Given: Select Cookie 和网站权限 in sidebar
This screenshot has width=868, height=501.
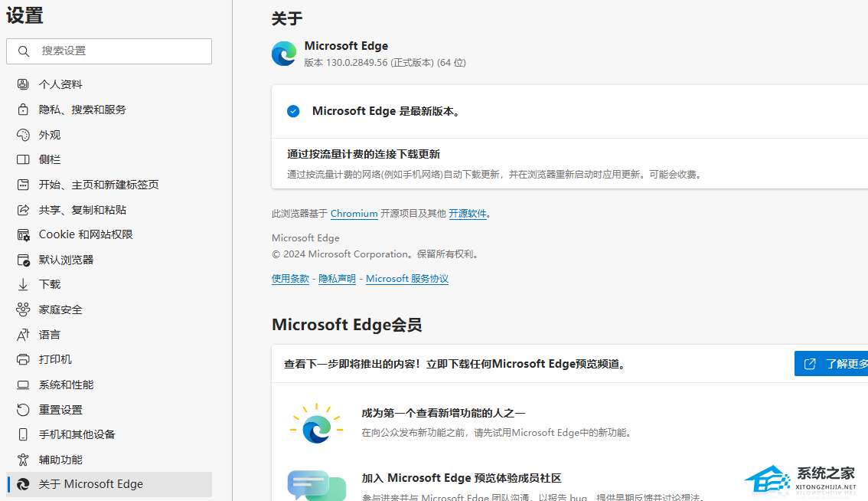Looking at the screenshot, I should [109, 234].
